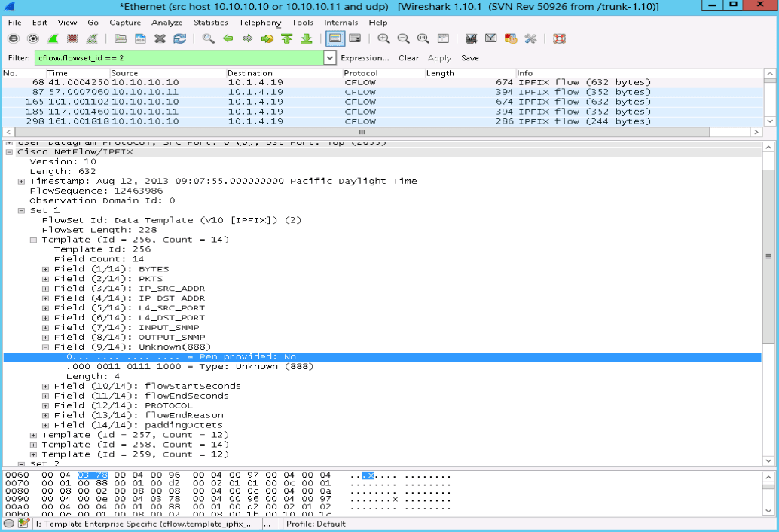Collapse the Cisco NetFlow/IPFIX tree
Viewport: 779px width, 532px height.
coord(9,152)
